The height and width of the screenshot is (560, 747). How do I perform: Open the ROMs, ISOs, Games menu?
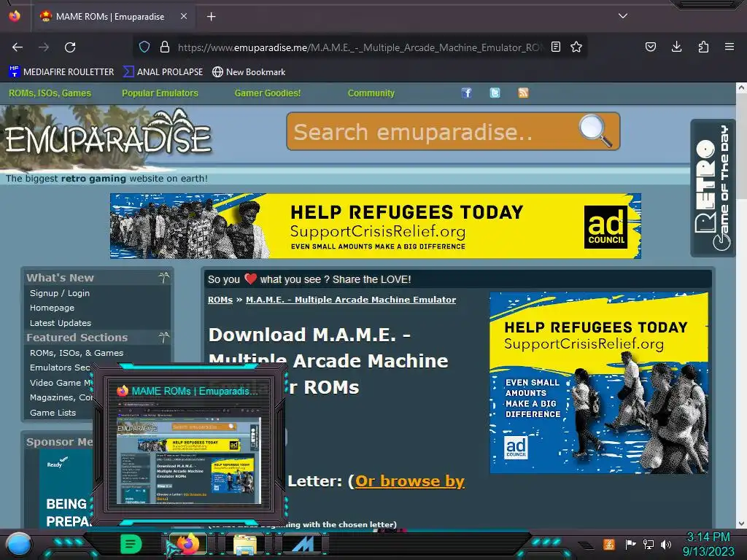pyautogui.click(x=50, y=93)
